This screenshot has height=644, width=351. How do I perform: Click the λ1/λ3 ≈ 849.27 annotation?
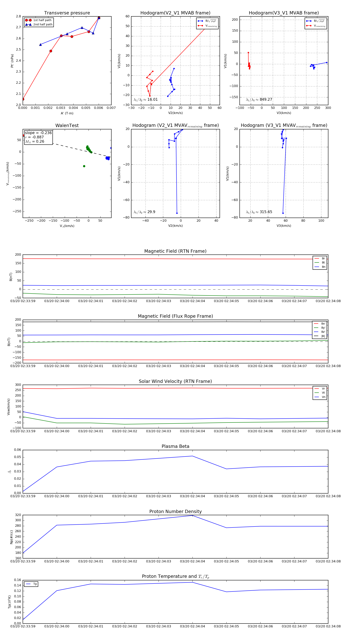click(x=259, y=100)
